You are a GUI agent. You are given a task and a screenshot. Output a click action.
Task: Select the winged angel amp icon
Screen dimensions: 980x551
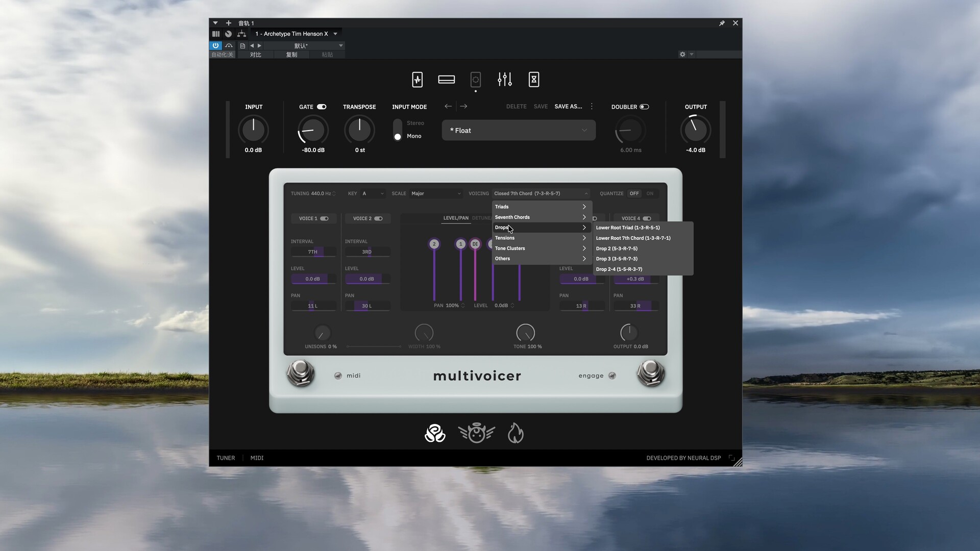[476, 434]
